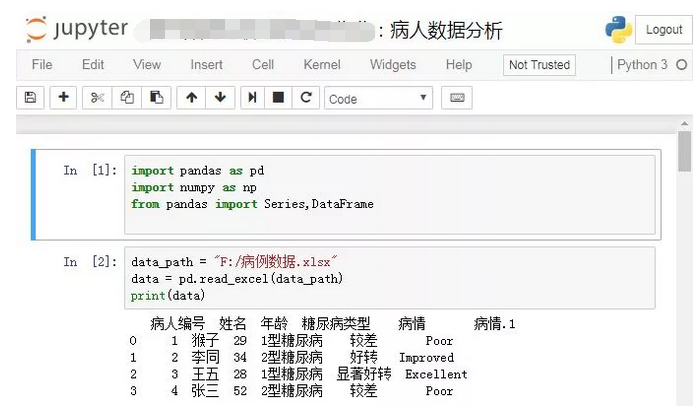The width and height of the screenshot is (699, 409).
Task: Click the Excellent value in output
Action: coord(436,374)
